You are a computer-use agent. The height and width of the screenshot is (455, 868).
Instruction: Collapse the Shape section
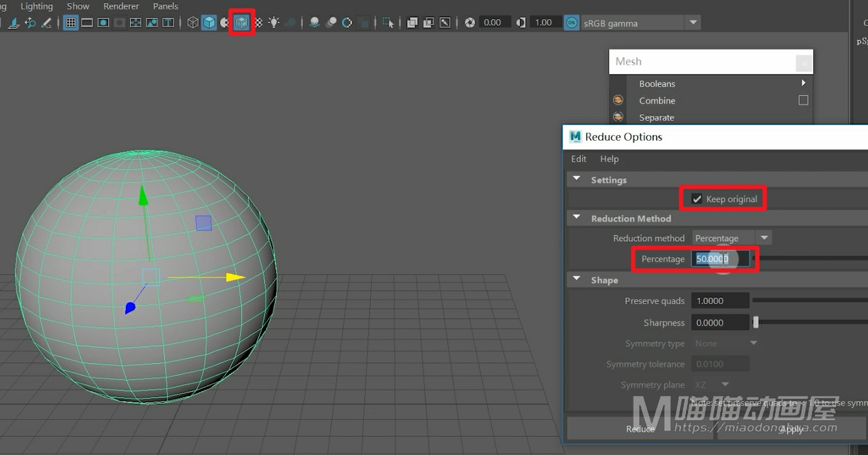tap(577, 280)
